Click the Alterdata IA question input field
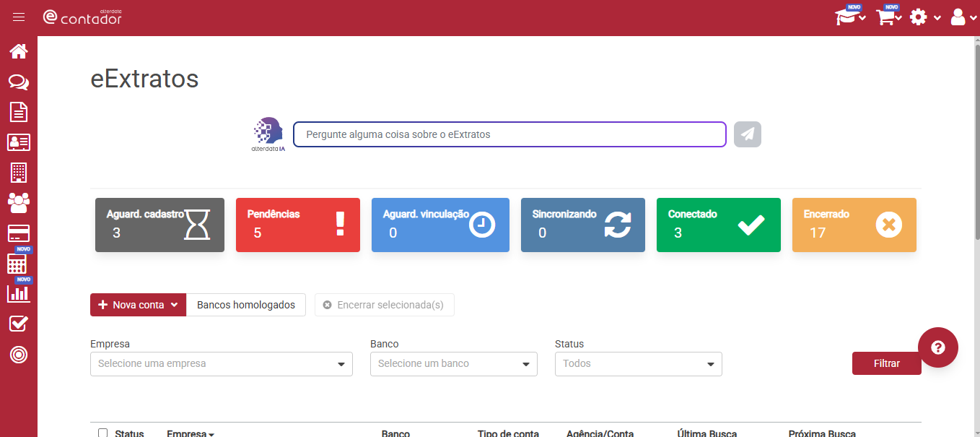The height and width of the screenshot is (437, 980). (x=509, y=134)
